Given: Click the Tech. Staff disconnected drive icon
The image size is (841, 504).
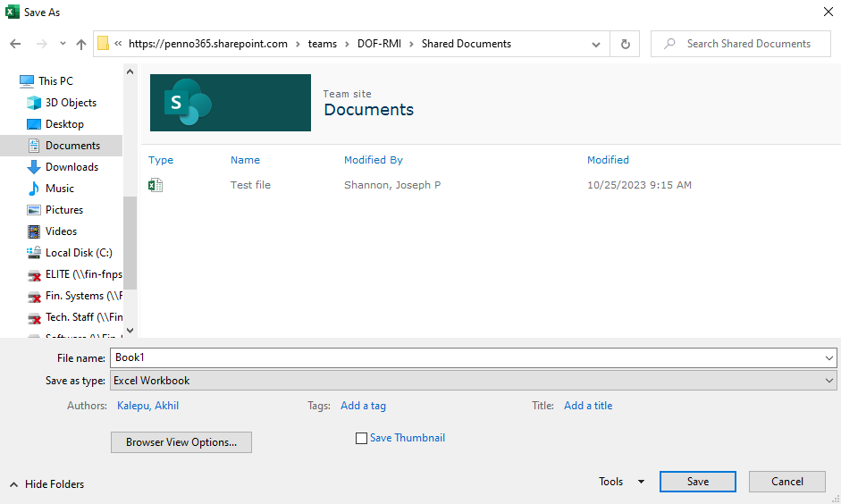Looking at the screenshot, I should tap(34, 318).
